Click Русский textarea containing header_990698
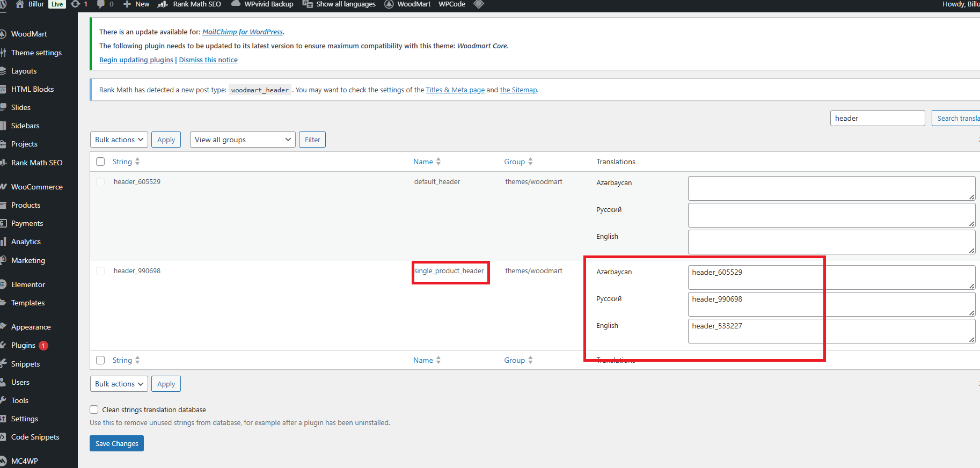Screen dimensions: 980x468 (x=831, y=304)
